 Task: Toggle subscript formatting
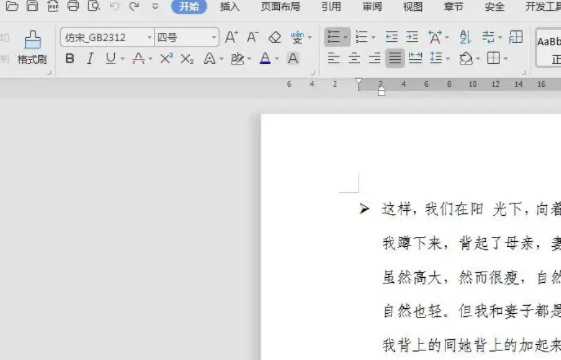click(187, 58)
